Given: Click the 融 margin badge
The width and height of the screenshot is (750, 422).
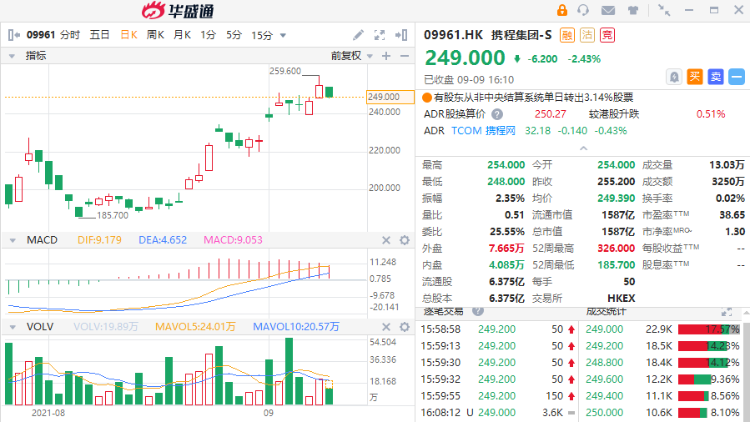Looking at the screenshot, I should [567, 35].
